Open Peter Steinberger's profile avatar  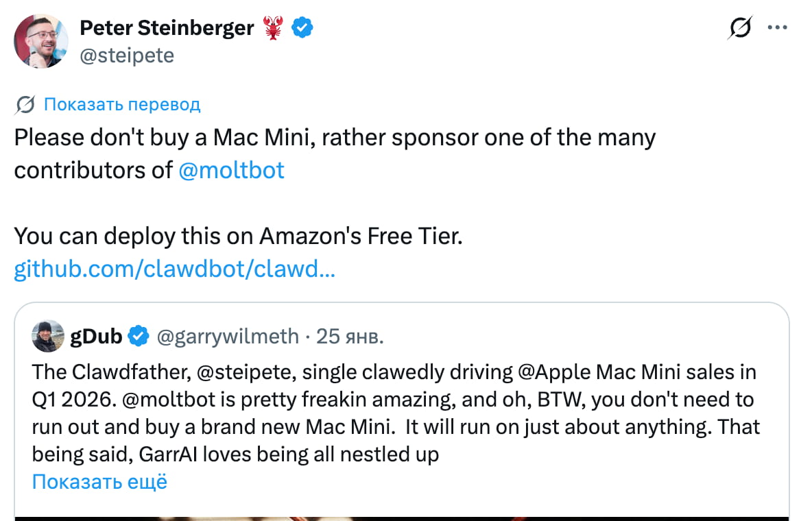[41, 41]
